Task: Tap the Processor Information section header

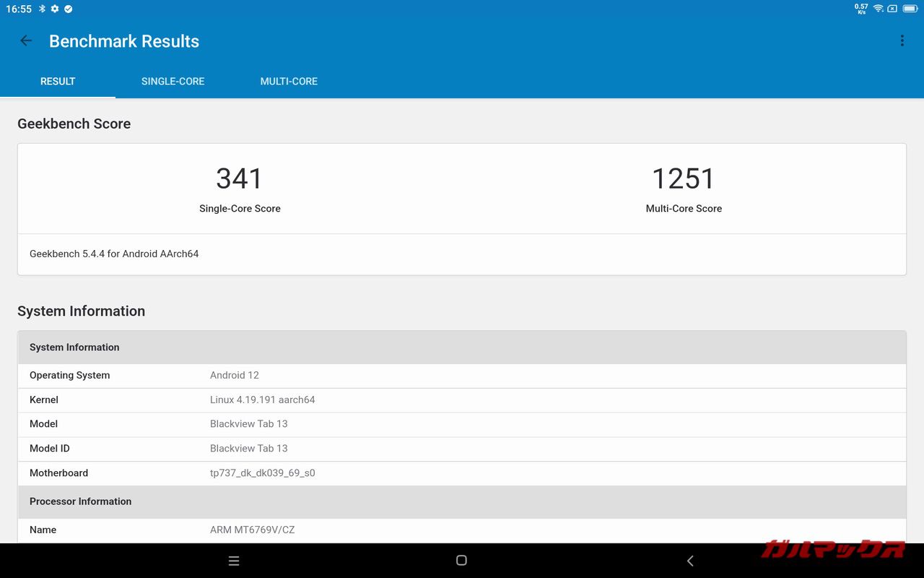Action: coord(80,501)
